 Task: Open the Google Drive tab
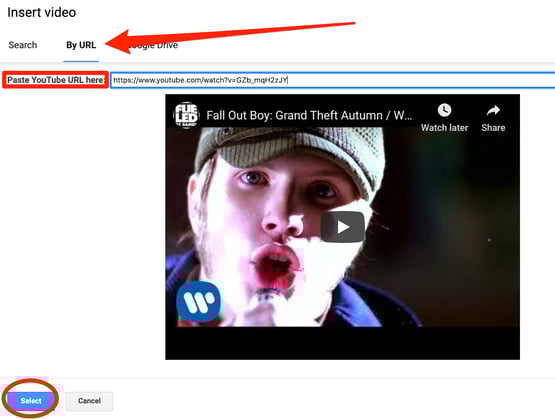pos(153,45)
